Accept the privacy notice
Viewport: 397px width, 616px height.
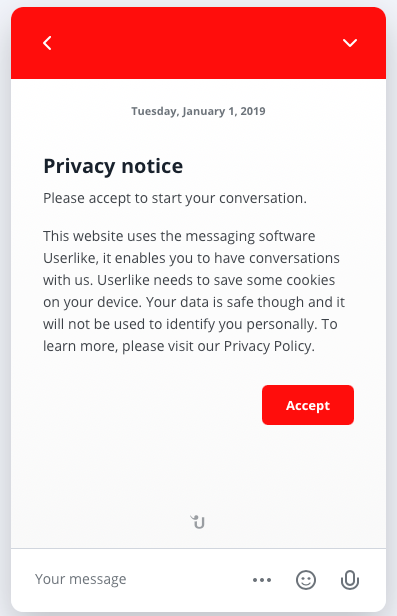coord(308,405)
